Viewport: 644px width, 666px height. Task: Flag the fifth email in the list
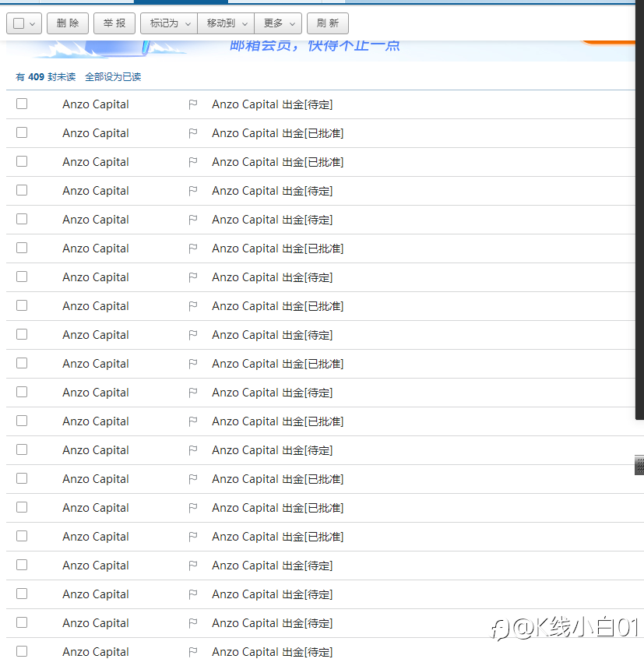pyautogui.click(x=193, y=220)
